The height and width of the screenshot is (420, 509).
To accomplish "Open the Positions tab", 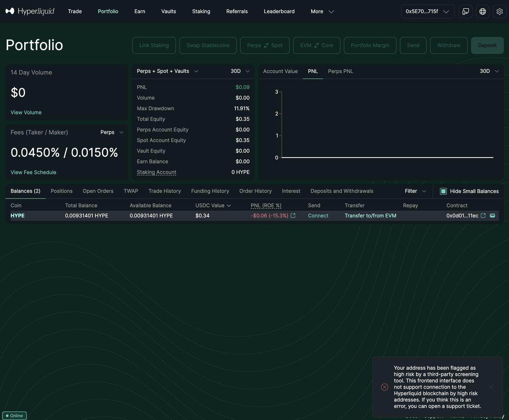I will click(x=62, y=191).
